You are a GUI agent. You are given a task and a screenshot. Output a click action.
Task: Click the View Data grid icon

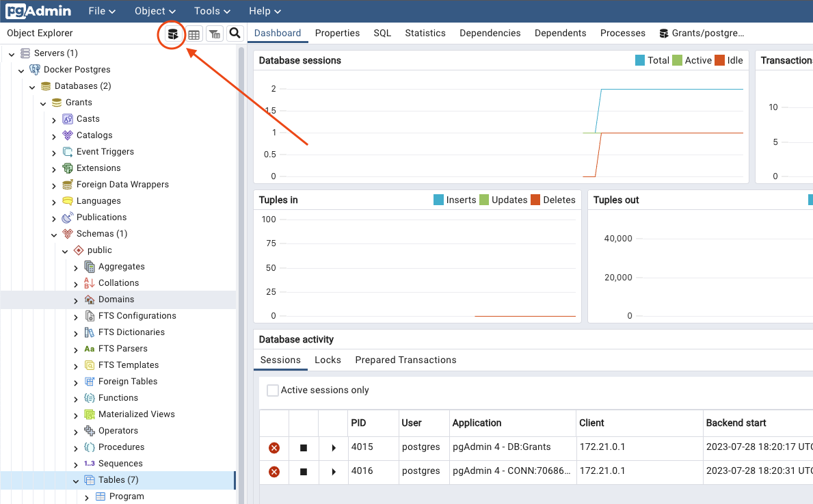[194, 34]
